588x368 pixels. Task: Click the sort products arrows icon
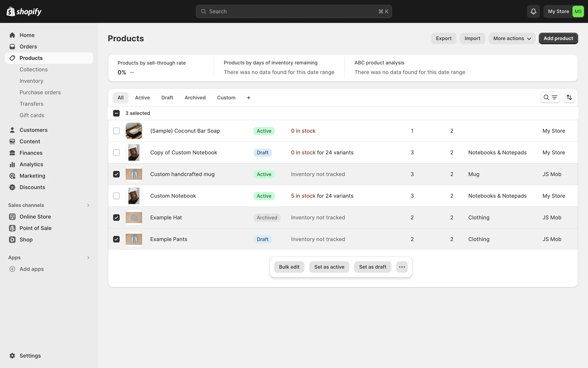point(569,98)
